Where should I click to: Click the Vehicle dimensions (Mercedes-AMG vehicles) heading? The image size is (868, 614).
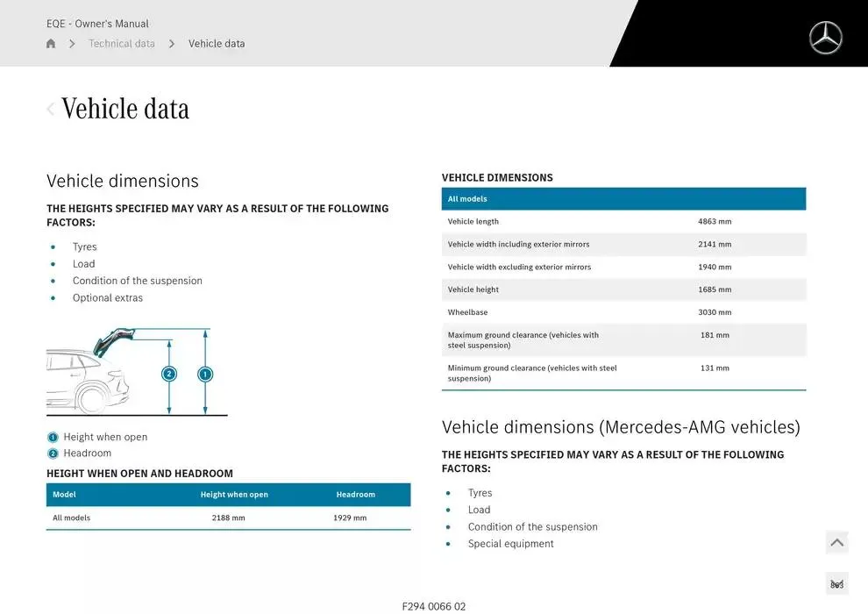pos(621,427)
